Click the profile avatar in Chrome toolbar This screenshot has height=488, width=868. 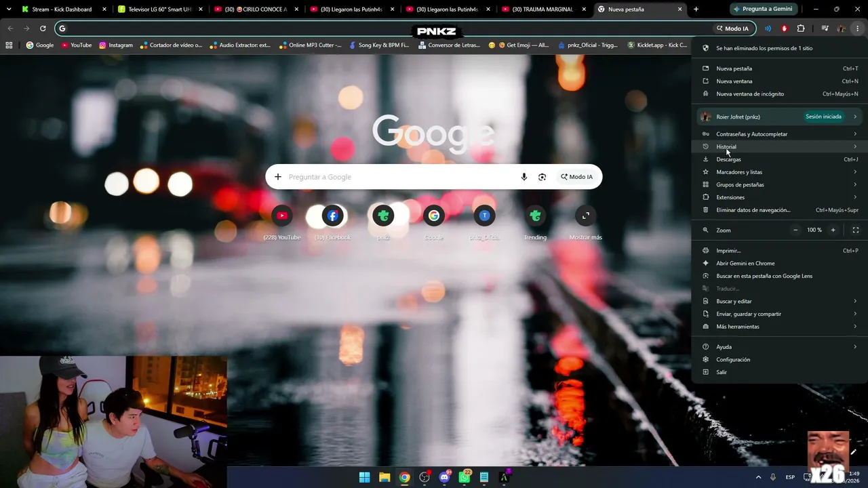[842, 28]
